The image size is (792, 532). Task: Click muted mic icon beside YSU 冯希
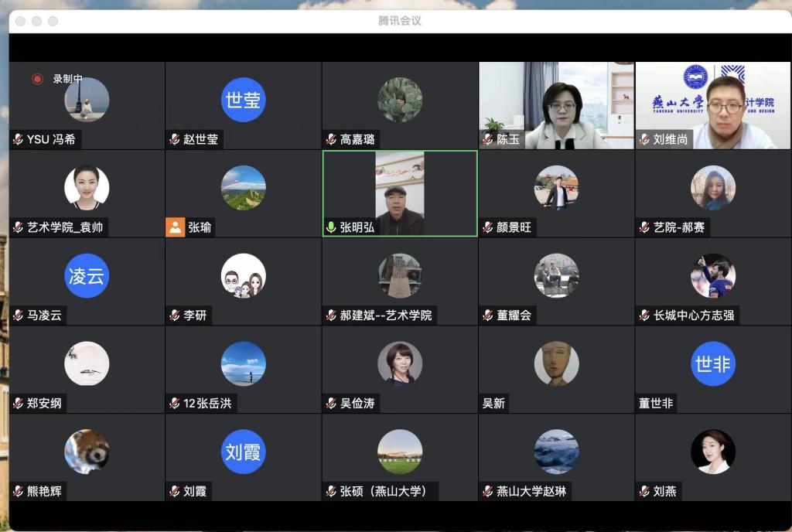(18, 140)
